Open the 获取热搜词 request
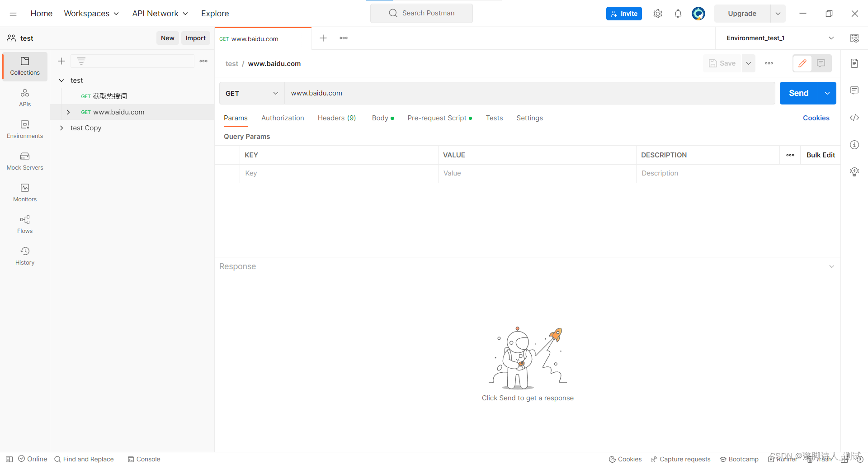 [x=110, y=96]
